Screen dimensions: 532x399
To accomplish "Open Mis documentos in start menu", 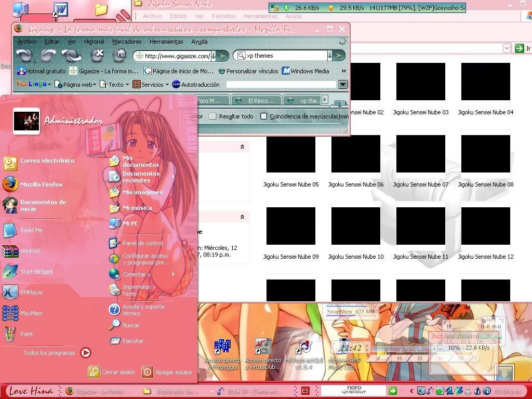I will 135,161.
